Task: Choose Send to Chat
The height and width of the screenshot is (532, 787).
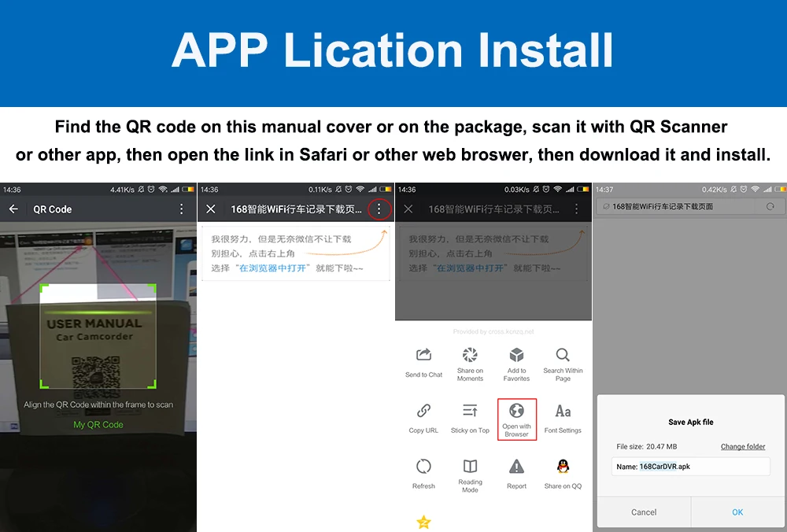Action: pyautogui.click(x=423, y=362)
